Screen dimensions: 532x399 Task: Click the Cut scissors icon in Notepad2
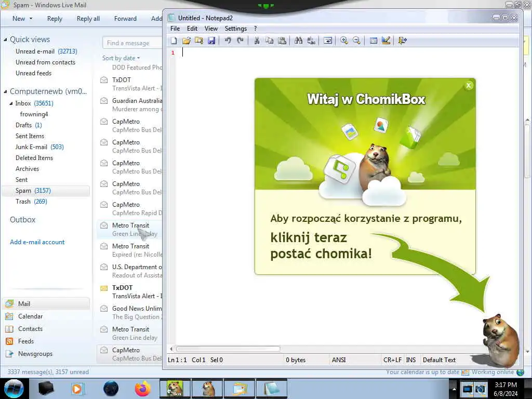[257, 41]
